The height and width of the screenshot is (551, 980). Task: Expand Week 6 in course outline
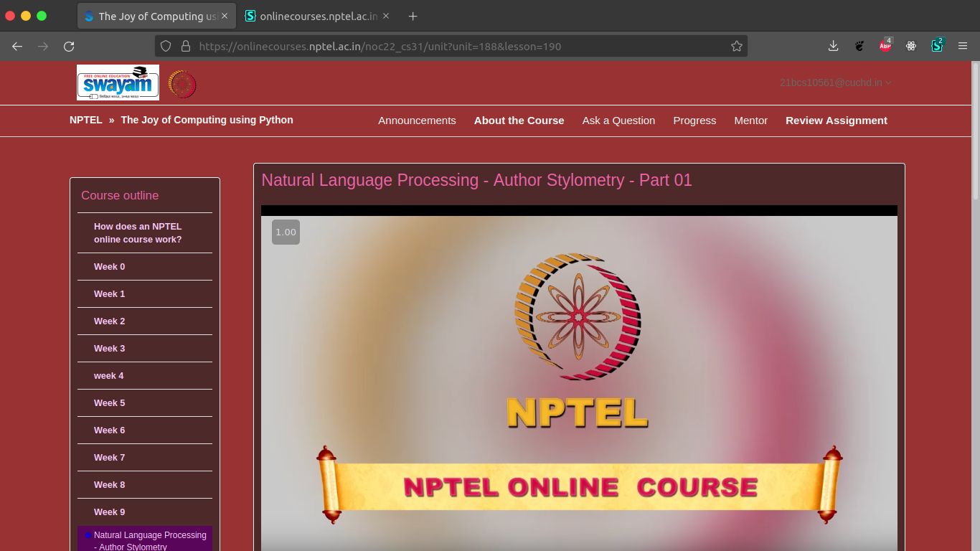[145, 430]
